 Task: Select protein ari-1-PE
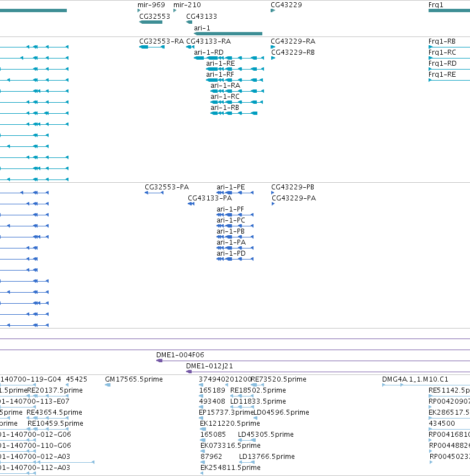click(x=235, y=193)
